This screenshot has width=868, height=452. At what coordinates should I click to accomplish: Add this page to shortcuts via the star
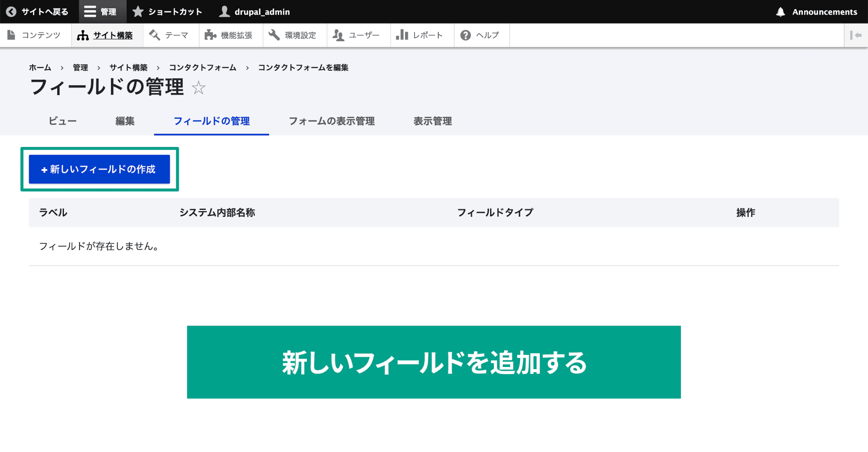coord(198,88)
